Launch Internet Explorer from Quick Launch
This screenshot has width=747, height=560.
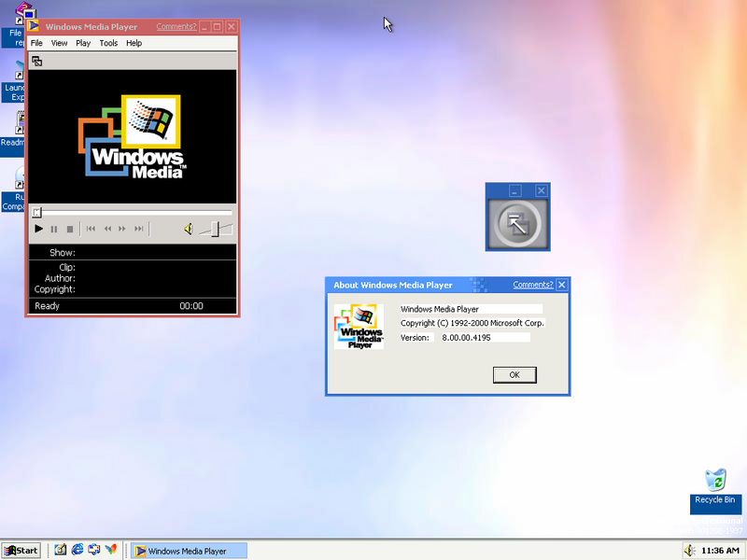[78, 550]
